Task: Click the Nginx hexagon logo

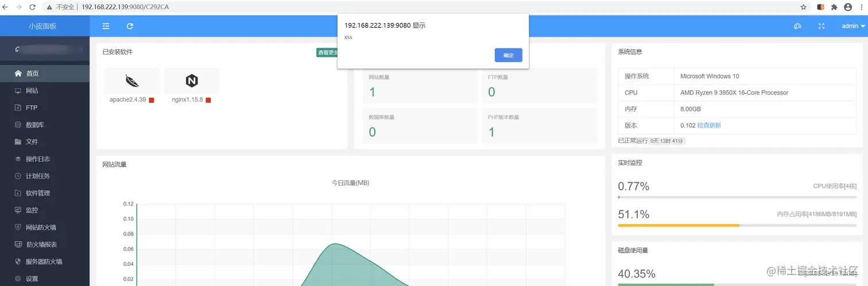Action: 192,81
